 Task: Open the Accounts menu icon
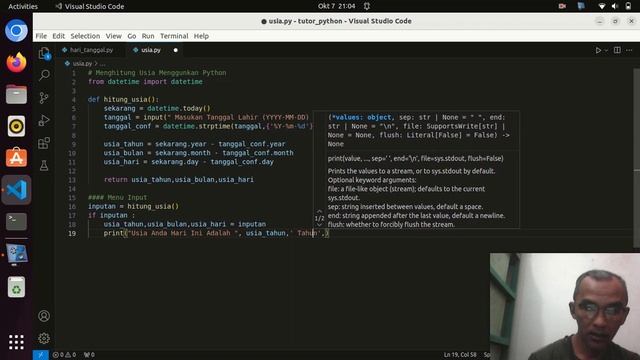(44, 316)
